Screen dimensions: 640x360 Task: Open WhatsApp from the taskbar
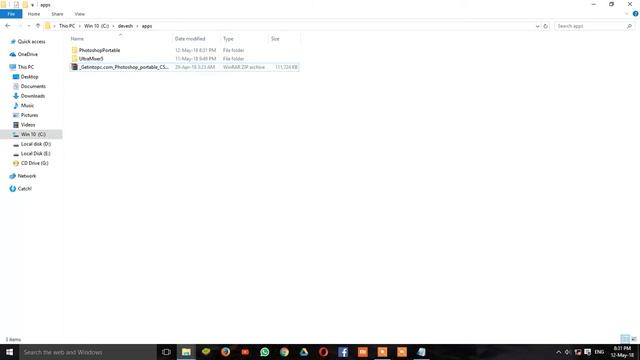(x=264, y=352)
